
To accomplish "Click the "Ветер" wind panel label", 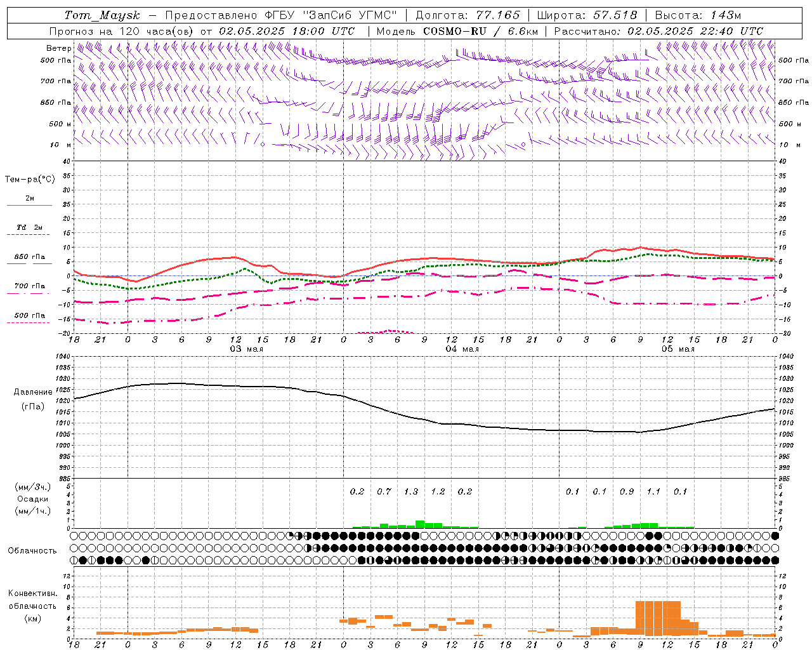I will [58, 48].
